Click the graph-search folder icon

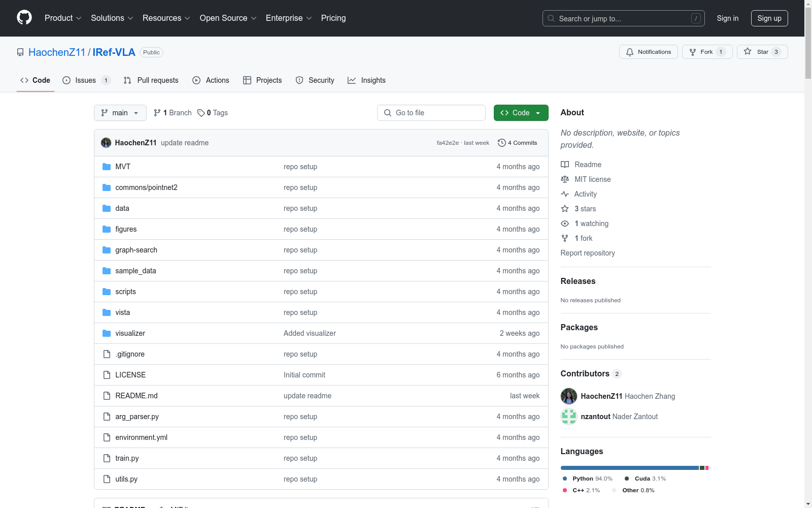pyautogui.click(x=107, y=250)
